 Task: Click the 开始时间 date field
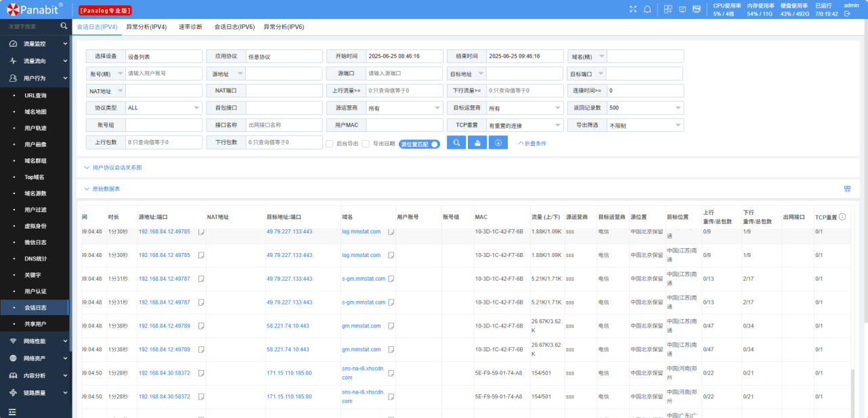(404, 56)
